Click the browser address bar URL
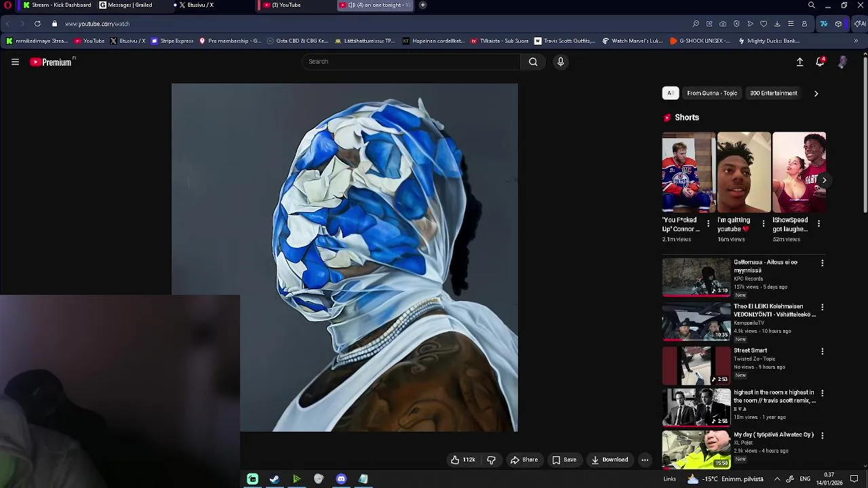The image size is (868, 488). coord(97,24)
